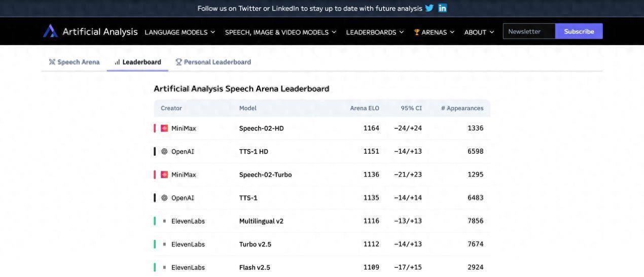Open the Personal Leaderboard tab

coord(213,62)
